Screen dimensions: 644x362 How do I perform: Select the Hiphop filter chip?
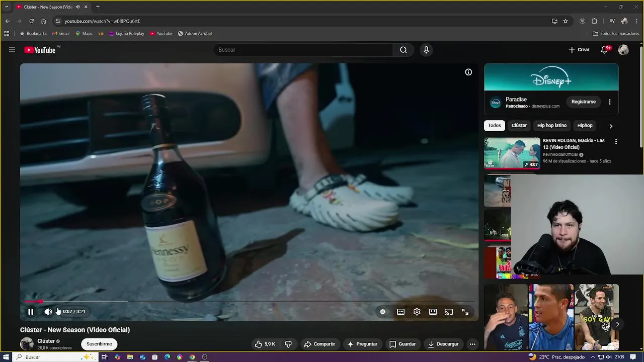coord(585,125)
